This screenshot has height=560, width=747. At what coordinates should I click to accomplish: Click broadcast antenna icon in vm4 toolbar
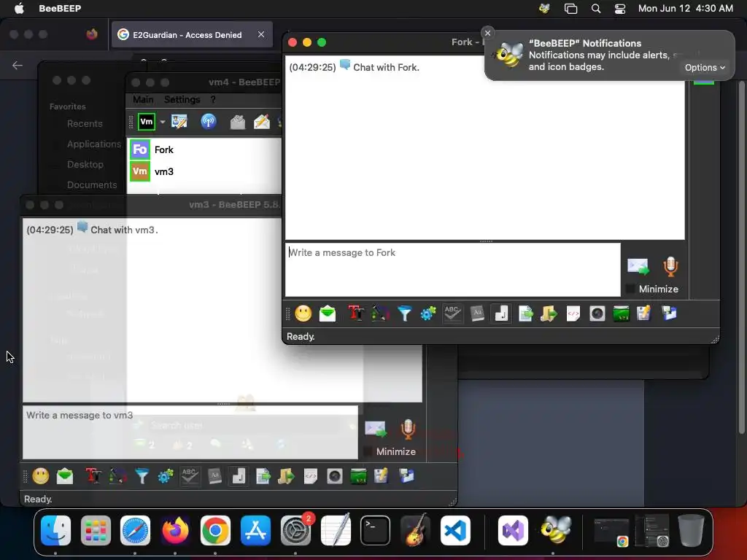(208, 122)
